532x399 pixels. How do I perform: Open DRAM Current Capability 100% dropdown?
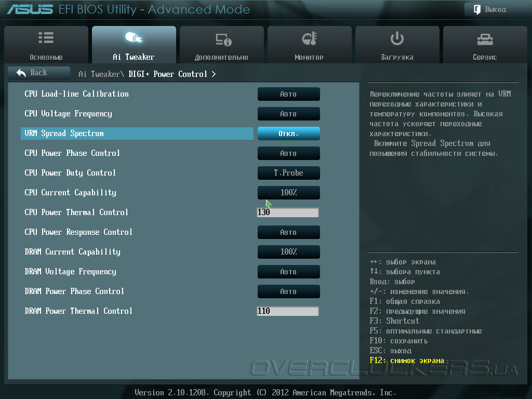pyautogui.click(x=288, y=252)
